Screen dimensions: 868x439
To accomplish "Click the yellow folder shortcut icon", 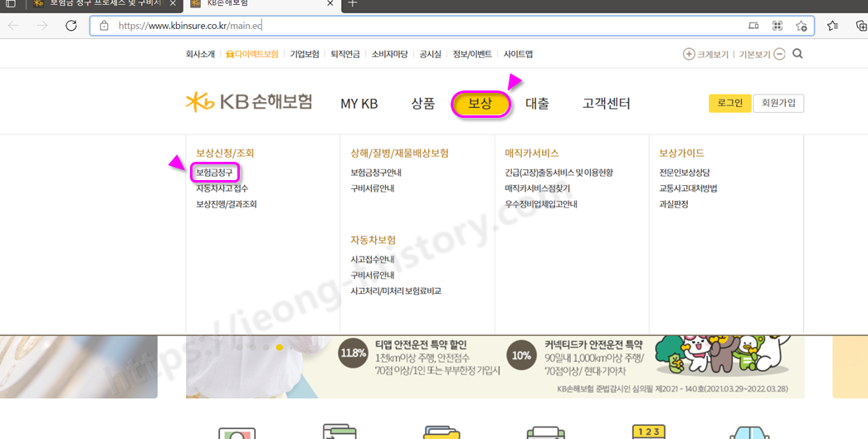I will (x=441, y=432).
